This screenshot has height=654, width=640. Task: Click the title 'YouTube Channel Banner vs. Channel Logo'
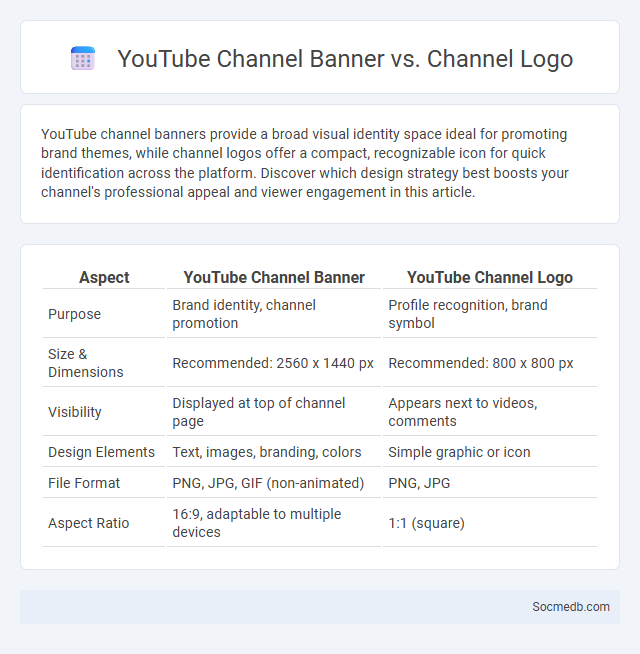point(345,58)
